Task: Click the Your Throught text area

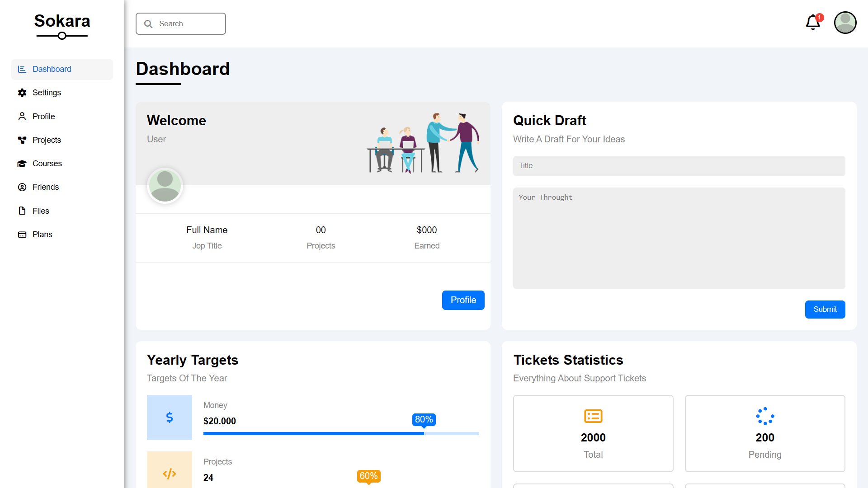Action: pos(679,238)
